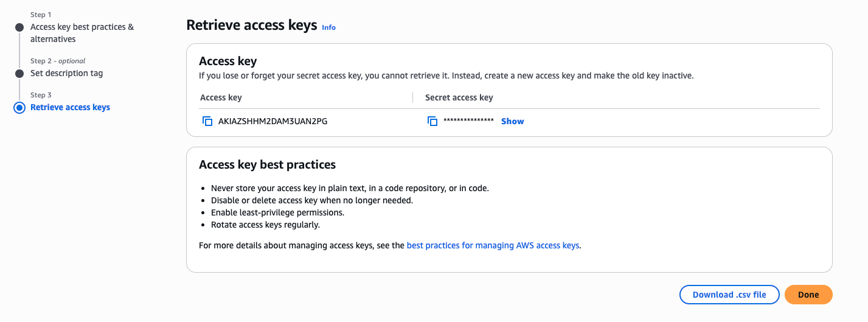Copy the access key ID icon
868x322 pixels.
click(x=207, y=121)
